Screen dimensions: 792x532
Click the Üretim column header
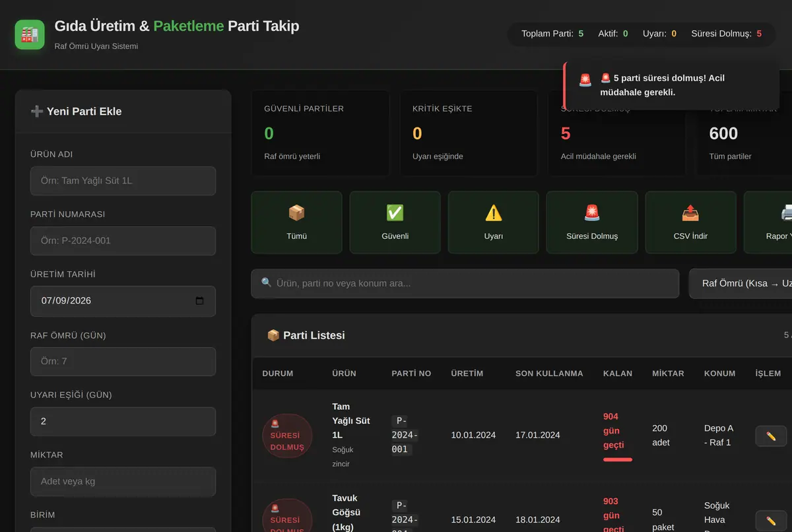[x=467, y=374]
